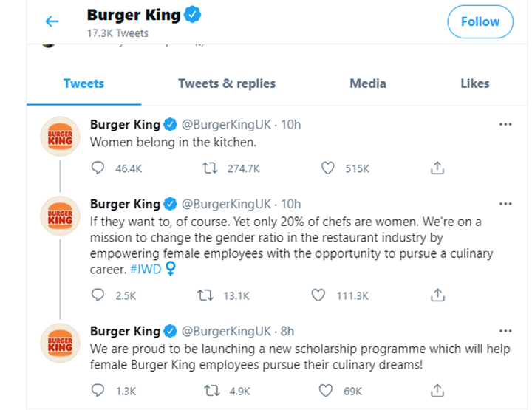
Task: Switch to the Tweets & replies tab
Action: click(227, 83)
